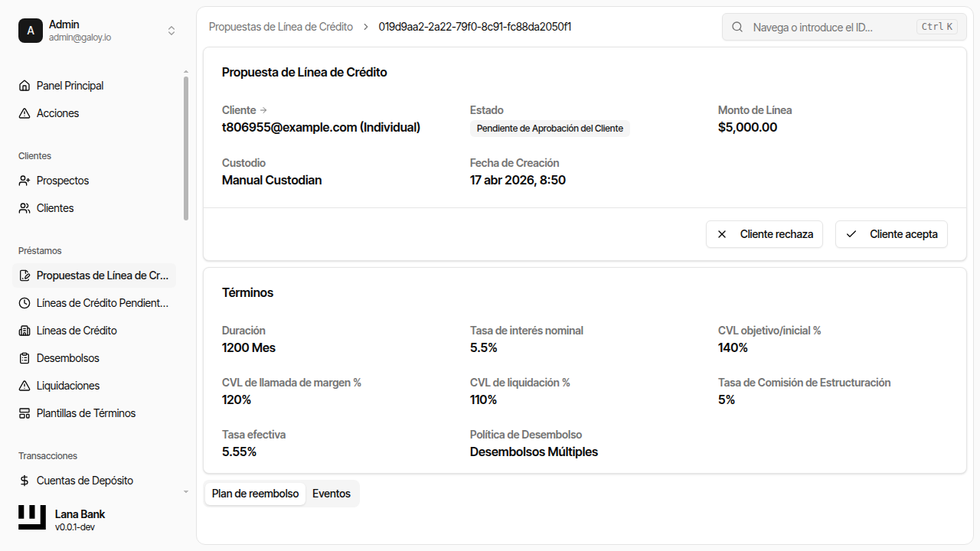
Task: Switch to the Eventos tab
Action: [332, 494]
